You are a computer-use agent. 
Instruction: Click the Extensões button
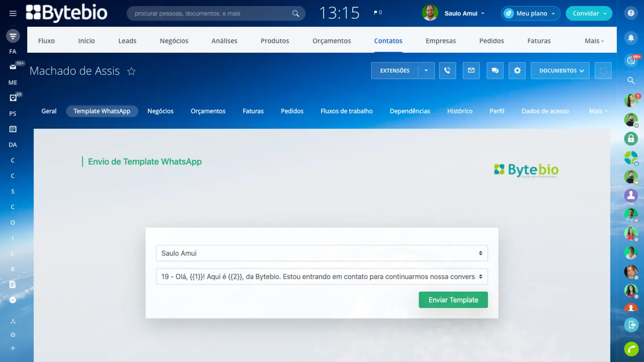(394, 71)
